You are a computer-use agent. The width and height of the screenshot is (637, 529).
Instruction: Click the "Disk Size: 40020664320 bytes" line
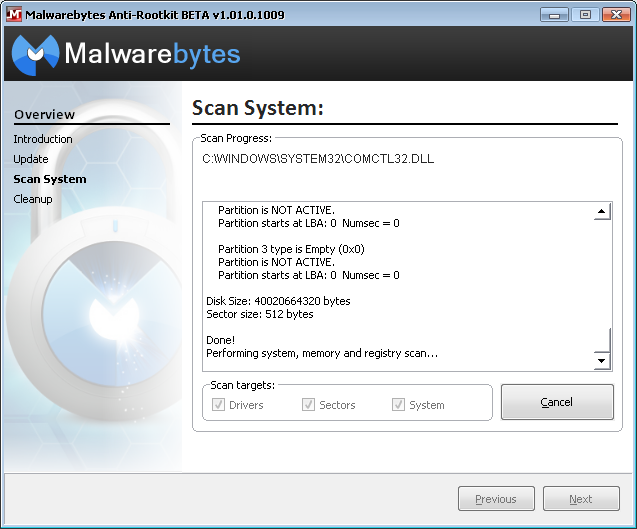[x=278, y=301]
